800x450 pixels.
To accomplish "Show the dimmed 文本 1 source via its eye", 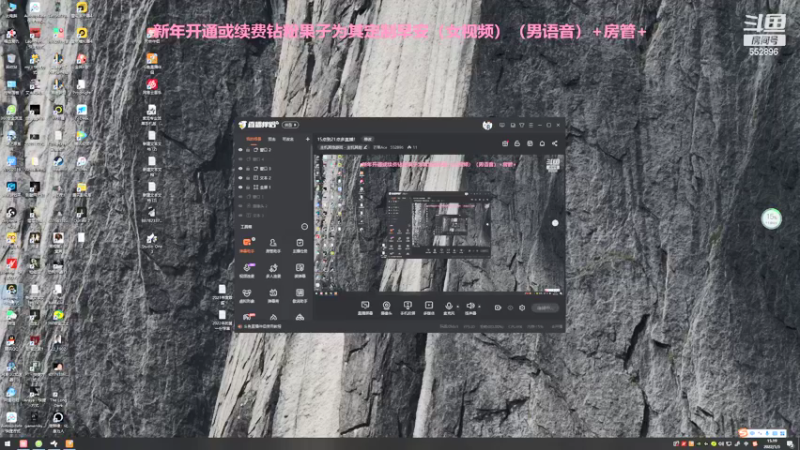I will tap(241, 215).
